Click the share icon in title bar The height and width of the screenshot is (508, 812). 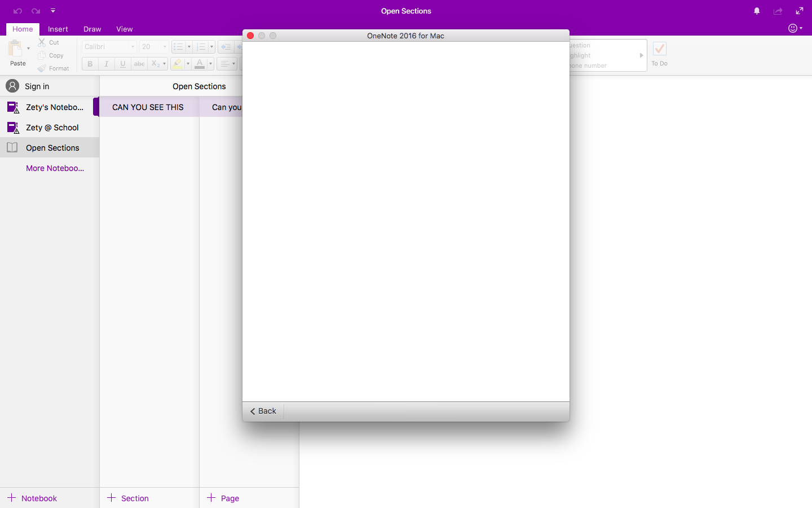click(x=778, y=11)
